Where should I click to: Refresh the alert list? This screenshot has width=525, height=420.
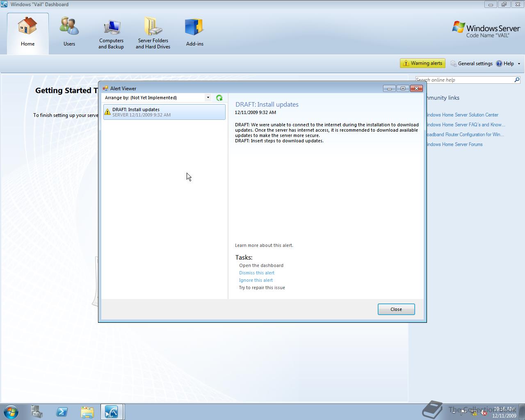[x=219, y=98]
